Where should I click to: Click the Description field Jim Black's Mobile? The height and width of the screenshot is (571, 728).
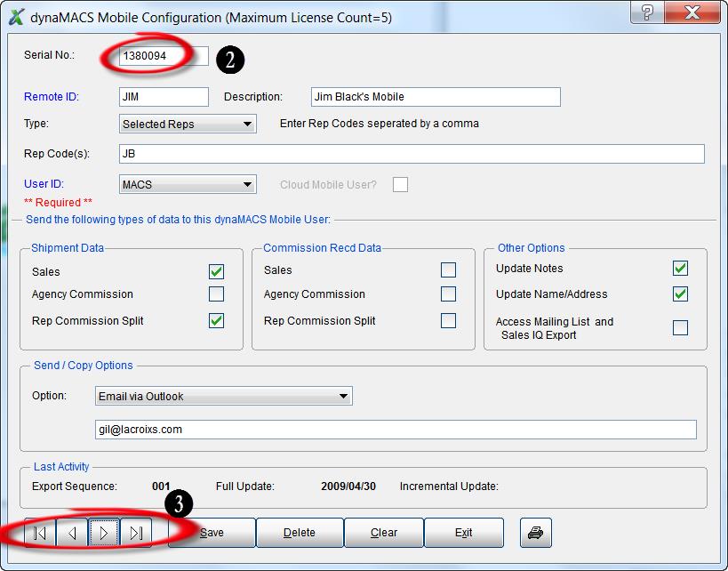436,97
